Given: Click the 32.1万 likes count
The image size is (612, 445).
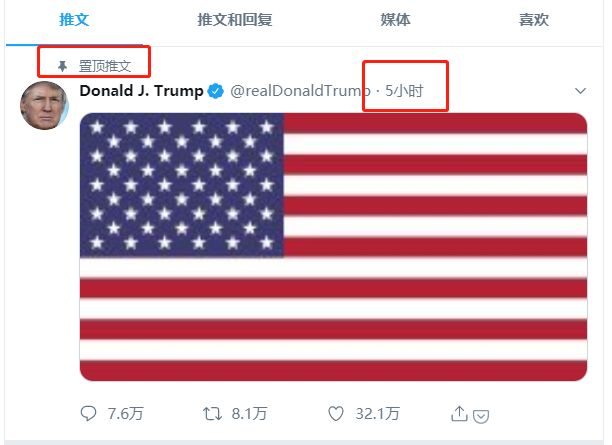Looking at the screenshot, I should (377, 414).
